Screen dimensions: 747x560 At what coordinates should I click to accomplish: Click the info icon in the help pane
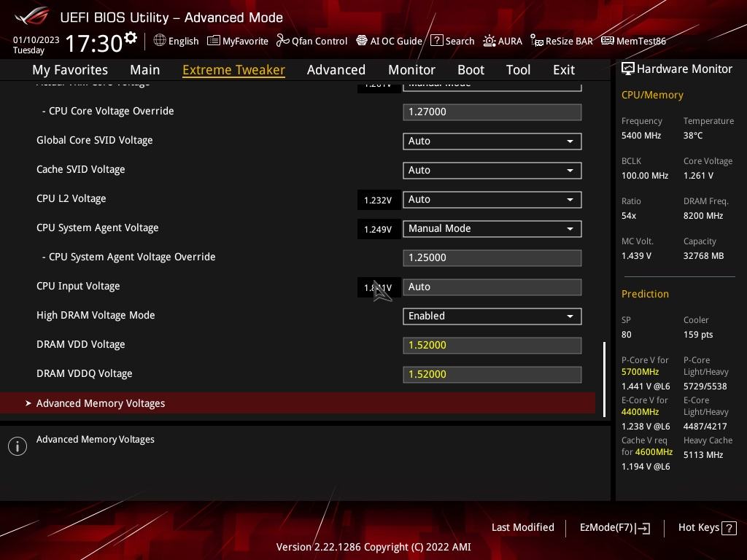[18, 446]
